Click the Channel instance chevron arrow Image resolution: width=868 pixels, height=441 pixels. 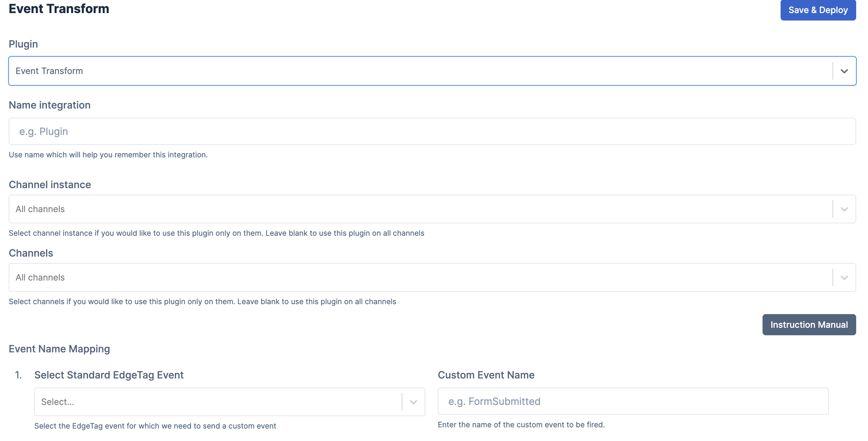click(844, 209)
